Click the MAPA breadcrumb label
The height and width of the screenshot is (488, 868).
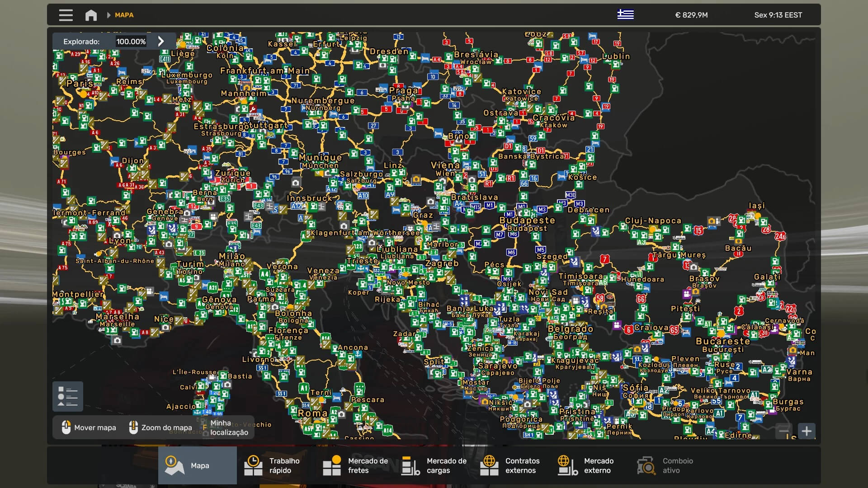tap(124, 15)
